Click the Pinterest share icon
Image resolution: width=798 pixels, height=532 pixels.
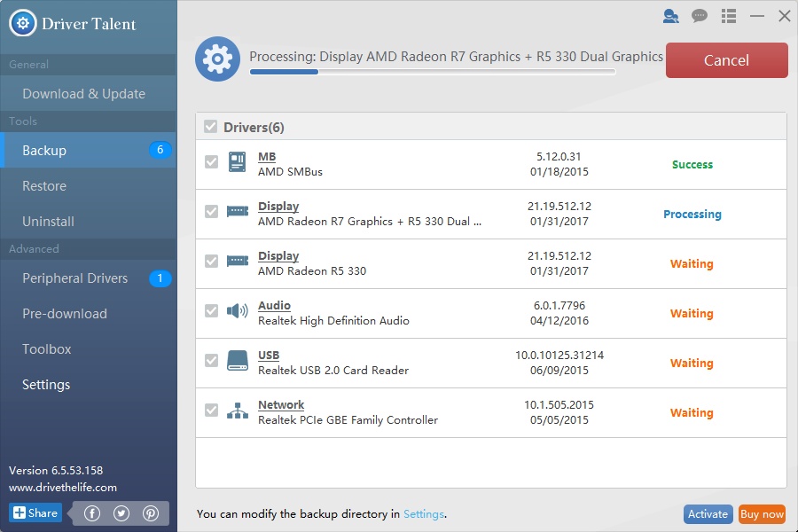pos(151,512)
